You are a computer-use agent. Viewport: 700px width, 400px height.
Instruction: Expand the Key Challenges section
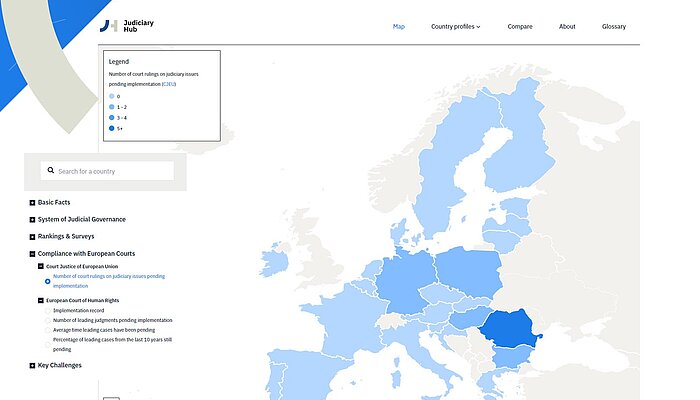(x=32, y=366)
